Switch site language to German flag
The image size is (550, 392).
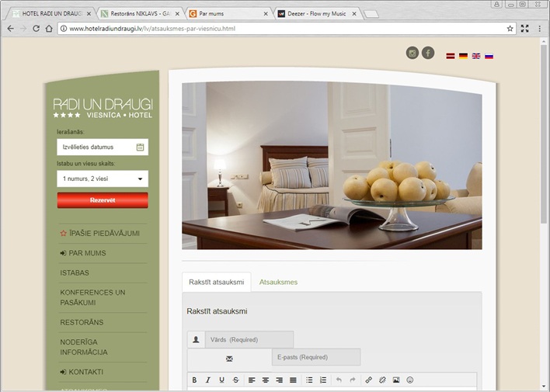click(x=463, y=56)
